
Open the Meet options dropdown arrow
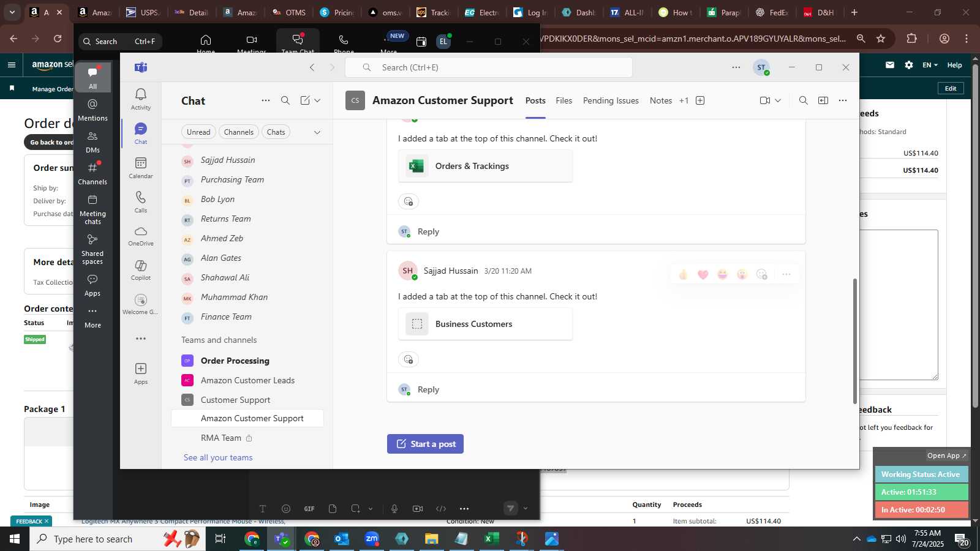tap(778, 100)
